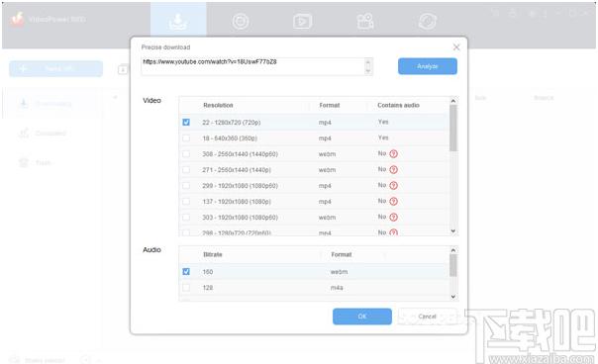The image size is (598, 364).
Task: Uncheck the 160 webm audio bitrate
Action: tap(186, 271)
